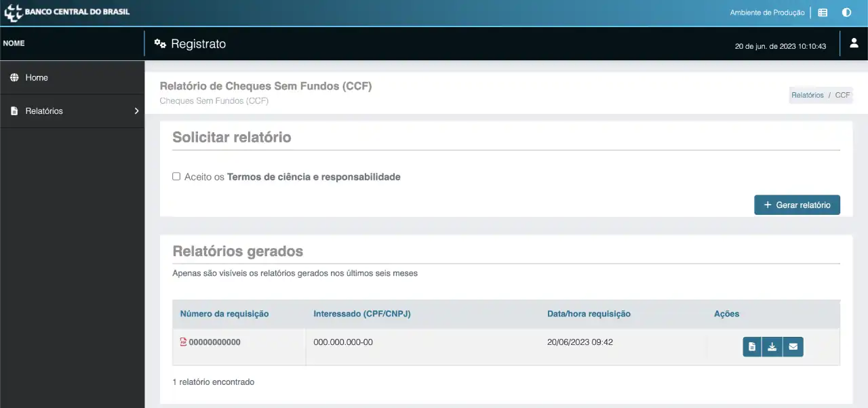868x408 pixels.
Task: Open Home in the sidebar
Action: pyautogui.click(x=37, y=78)
